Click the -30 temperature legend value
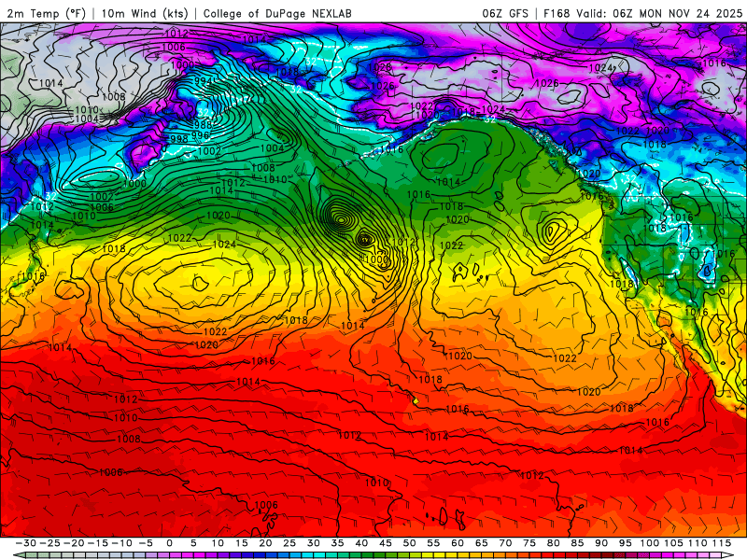 26,543
